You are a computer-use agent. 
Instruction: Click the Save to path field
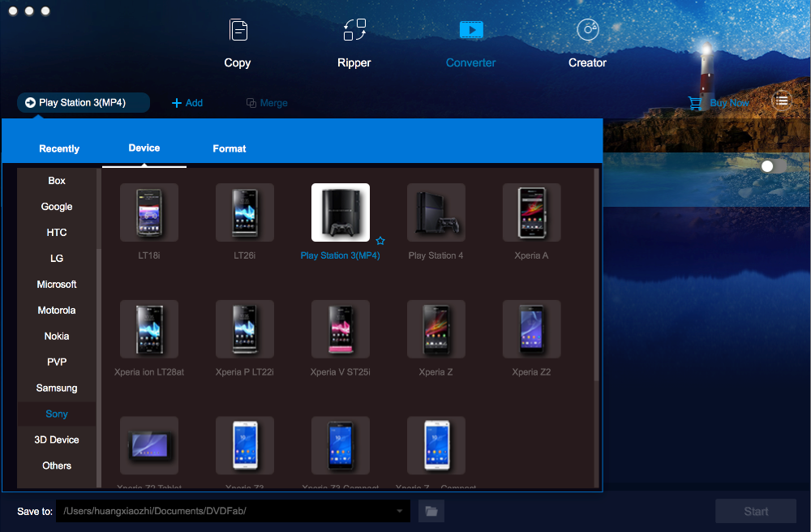pos(233,511)
